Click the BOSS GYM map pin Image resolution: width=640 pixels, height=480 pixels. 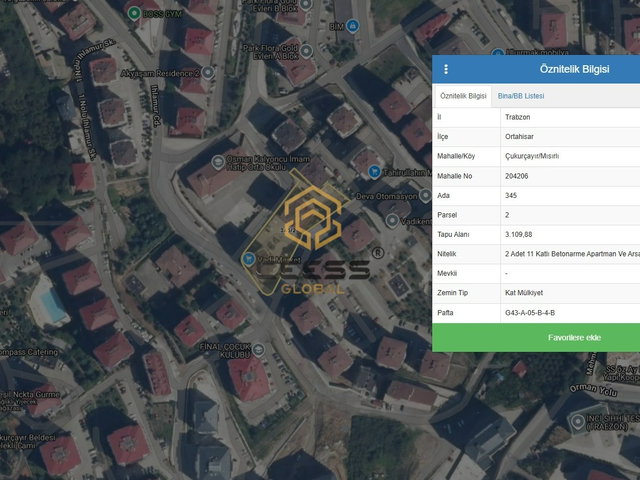134,13
